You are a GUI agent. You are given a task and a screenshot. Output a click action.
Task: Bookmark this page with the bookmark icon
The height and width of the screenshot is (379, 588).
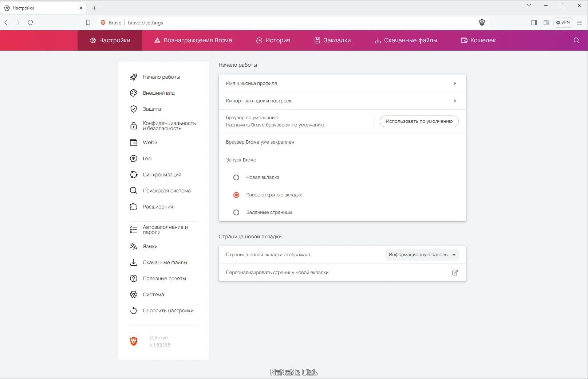tap(88, 23)
